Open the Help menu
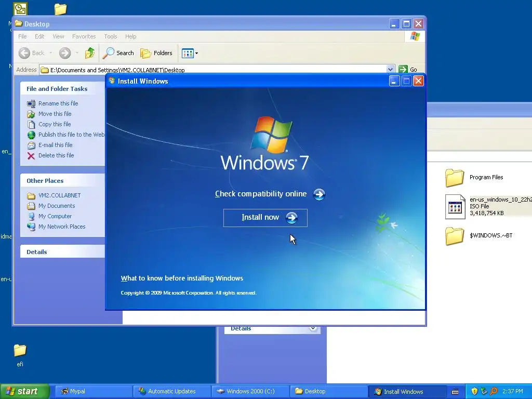 130,36
